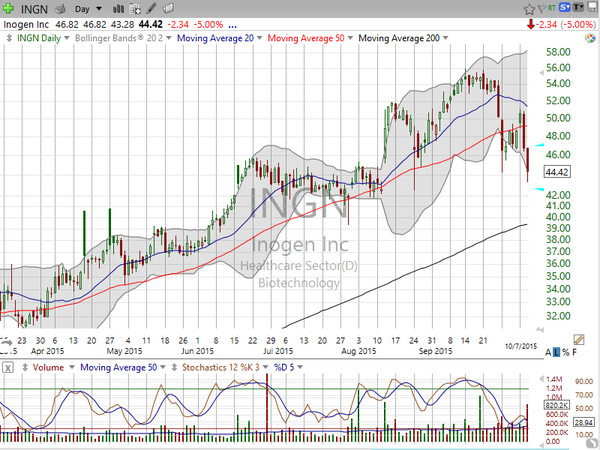600x450 pixels.
Task: Expand the Stochastics 12 %K 3 menu
Action: 265,367
